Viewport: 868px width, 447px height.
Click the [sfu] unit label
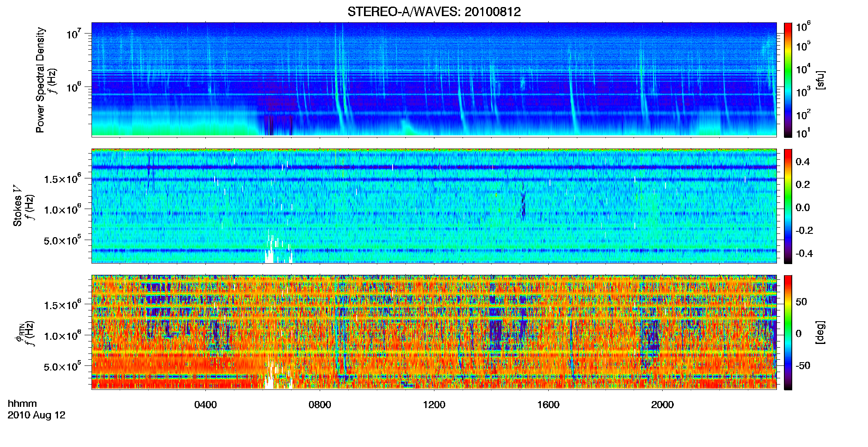820,80
